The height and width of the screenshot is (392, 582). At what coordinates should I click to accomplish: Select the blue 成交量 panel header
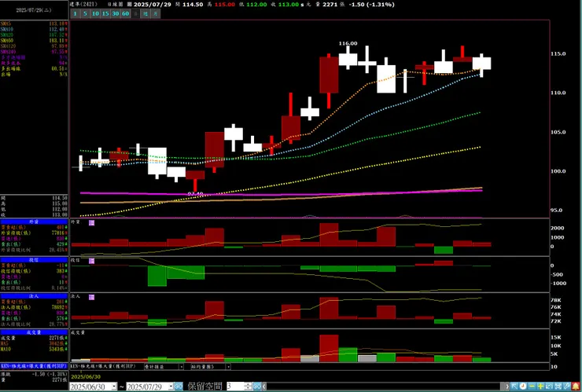tap(34, 332)
